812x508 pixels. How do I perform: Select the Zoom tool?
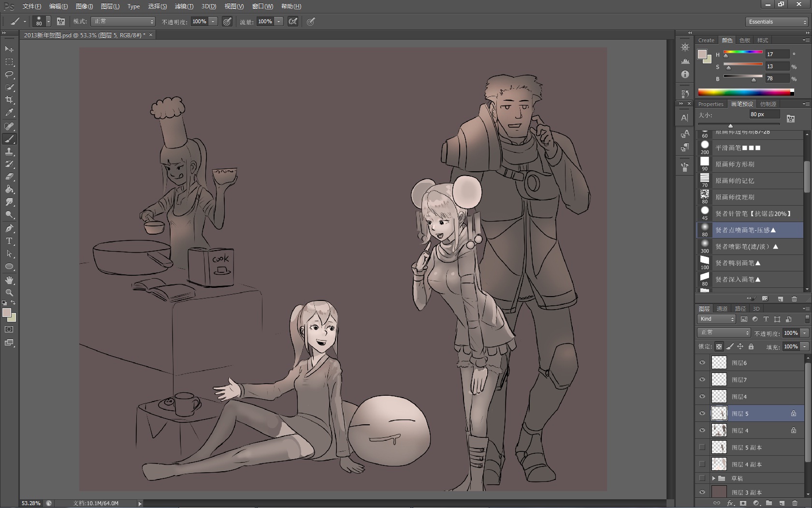click(x=9, y=293)
